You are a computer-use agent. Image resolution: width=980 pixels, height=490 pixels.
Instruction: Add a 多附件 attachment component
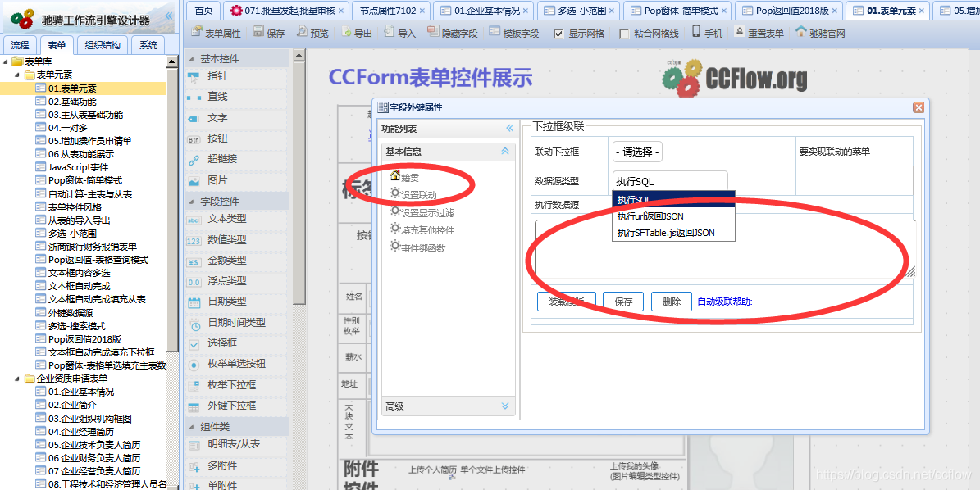222,465
